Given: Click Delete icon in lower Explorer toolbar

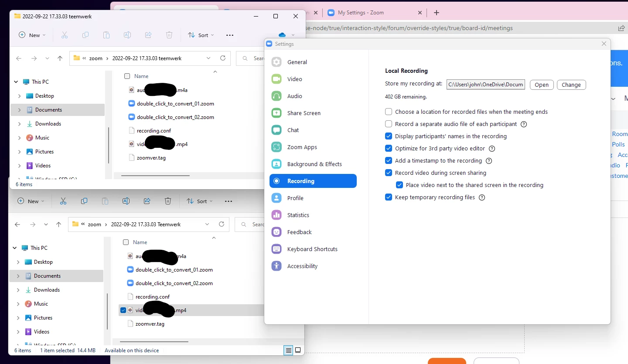Looking at the screenshot, I should pyautogui.click(x=168, y=201).
